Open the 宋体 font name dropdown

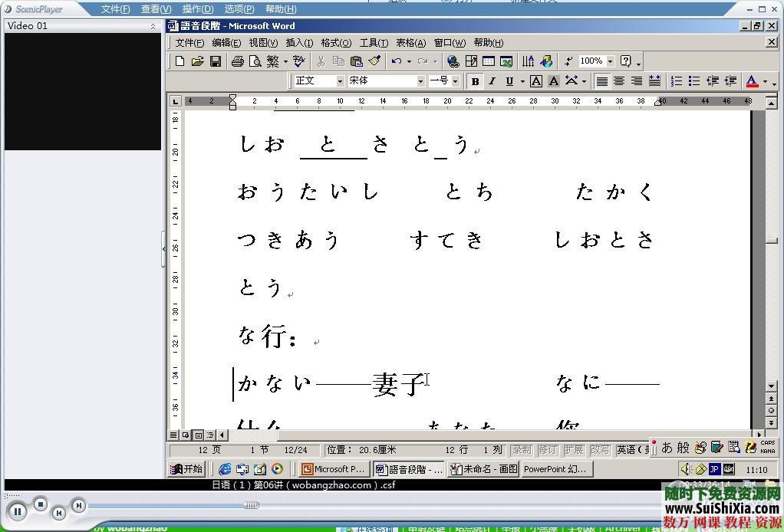420,81
